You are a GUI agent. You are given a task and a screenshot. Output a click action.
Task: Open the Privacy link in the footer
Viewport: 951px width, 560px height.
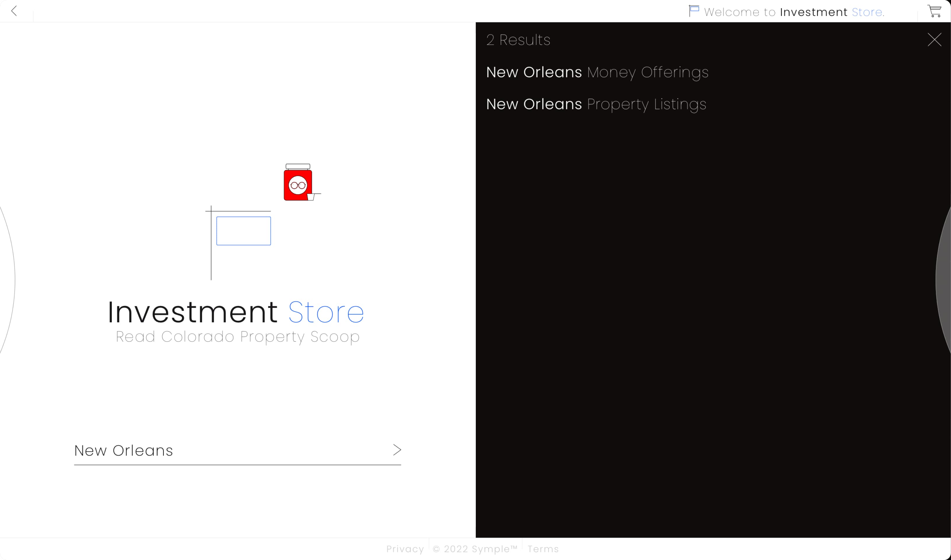click(405, 549)
